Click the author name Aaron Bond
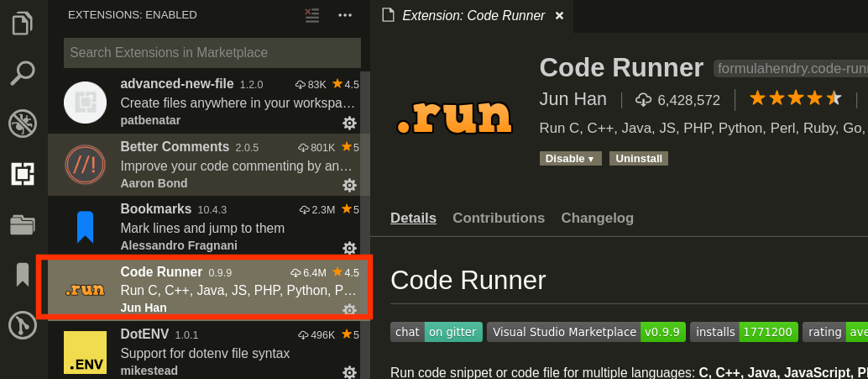Image resolution: width=868 pixels, height=379 pixels. click(154, 183)
